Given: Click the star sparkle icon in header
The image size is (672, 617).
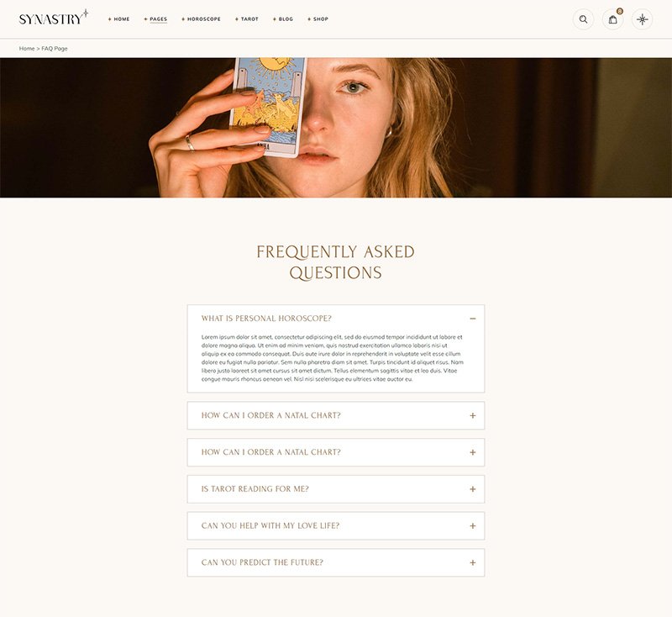Looking at the screenshot, I should point(642,19).
